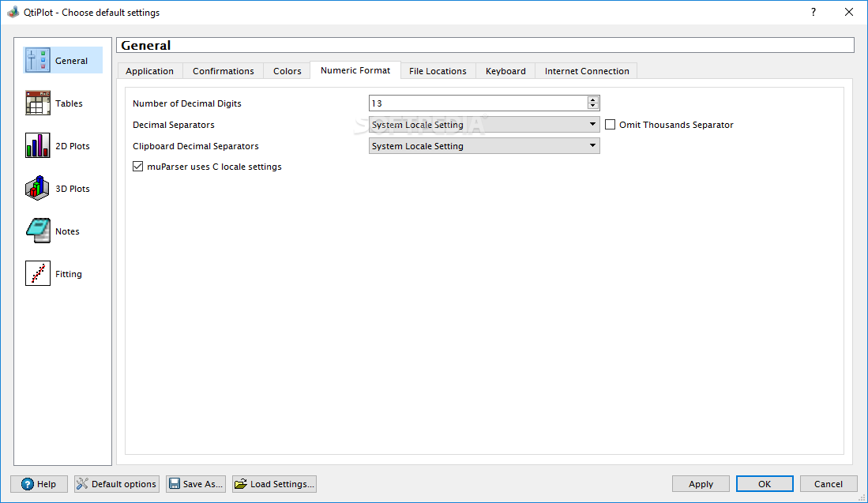Increase the number of decimal digits
The image size is (868, 503).
tap(593, 99)
